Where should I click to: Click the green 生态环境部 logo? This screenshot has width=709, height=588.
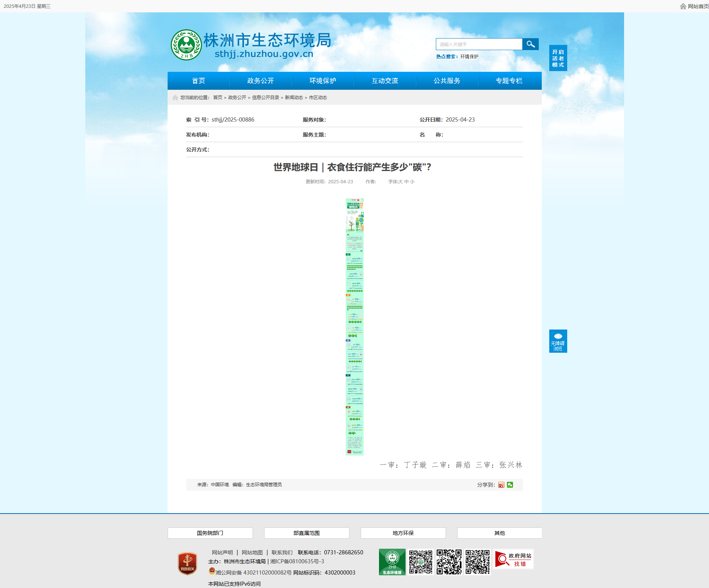(392, 562)
